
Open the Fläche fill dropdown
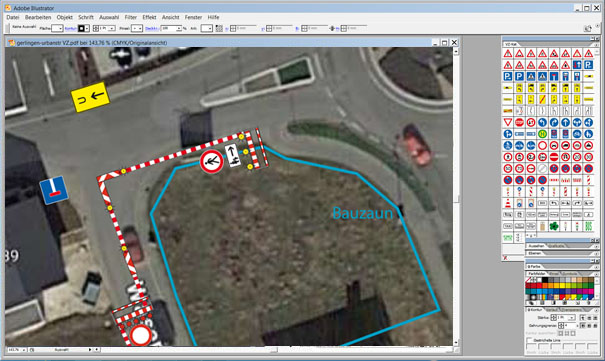click(x=57, y=29)
